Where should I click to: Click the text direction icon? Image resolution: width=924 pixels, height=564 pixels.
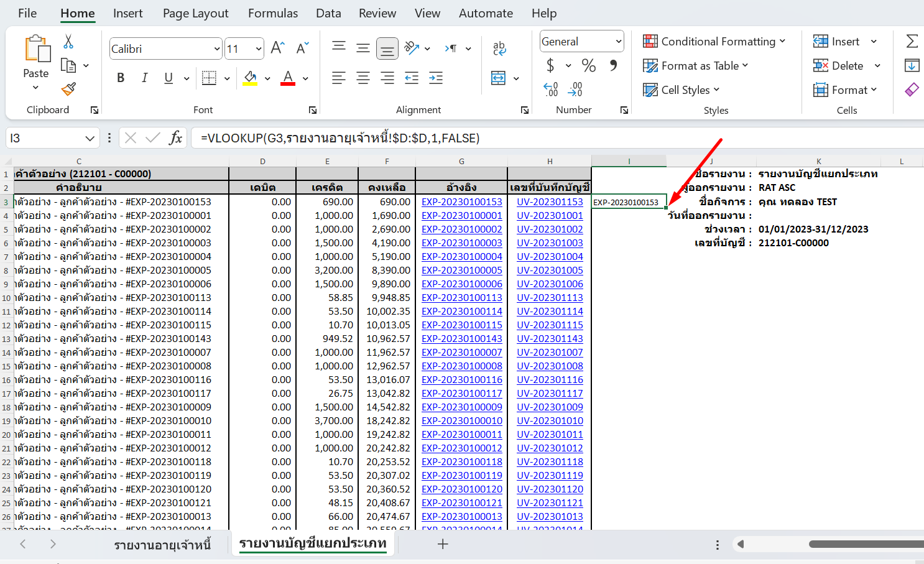coord(451,48)
